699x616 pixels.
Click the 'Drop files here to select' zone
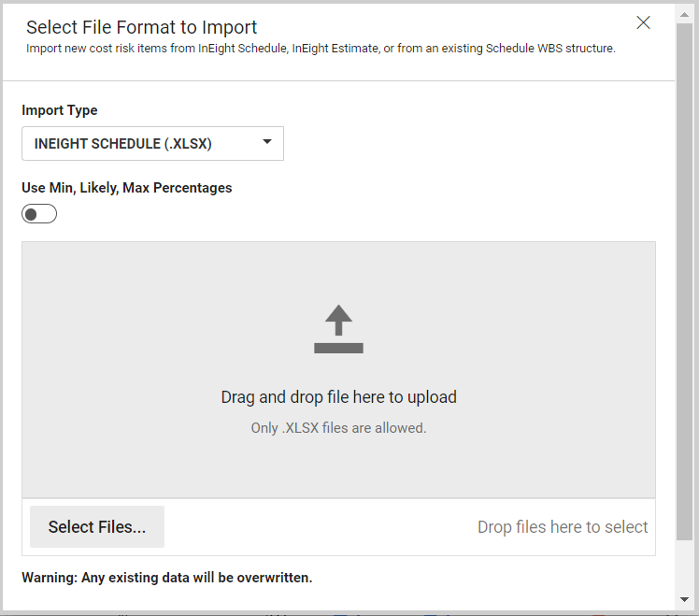(x=563, y=527)
